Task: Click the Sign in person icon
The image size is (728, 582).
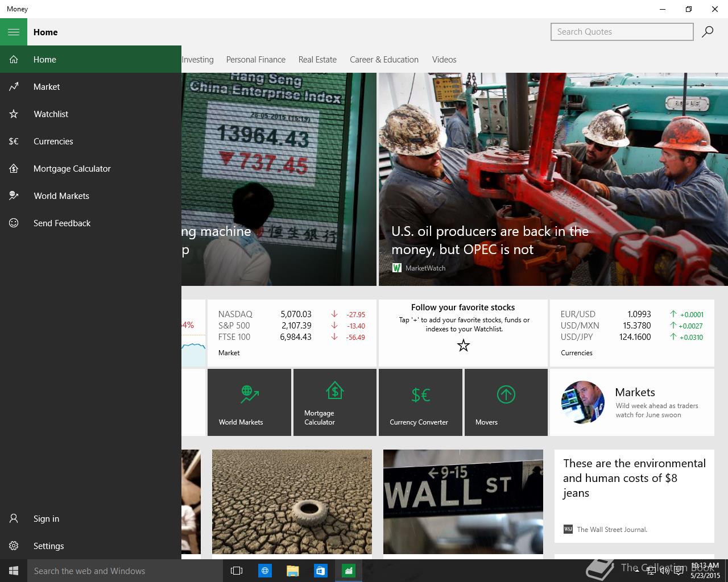Action: click(x=14, y=518)
